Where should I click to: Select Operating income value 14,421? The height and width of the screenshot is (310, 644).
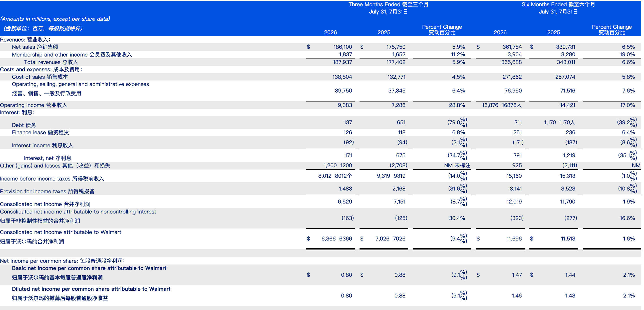[567, 105]
